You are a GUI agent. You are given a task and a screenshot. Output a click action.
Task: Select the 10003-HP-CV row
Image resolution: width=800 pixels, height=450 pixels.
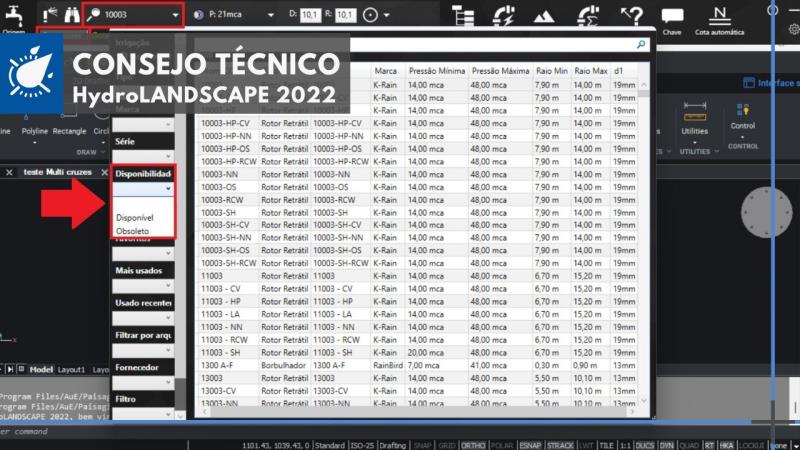point(417,123)
